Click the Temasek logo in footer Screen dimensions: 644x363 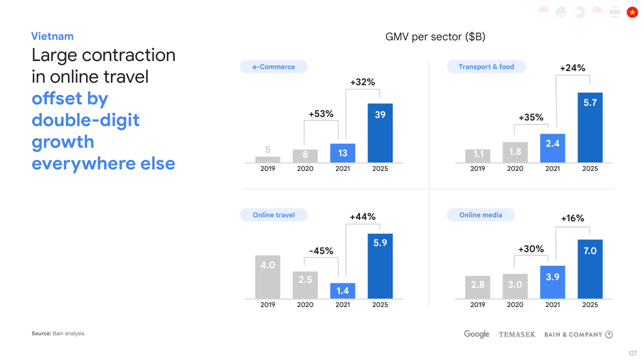pos(517,334)
